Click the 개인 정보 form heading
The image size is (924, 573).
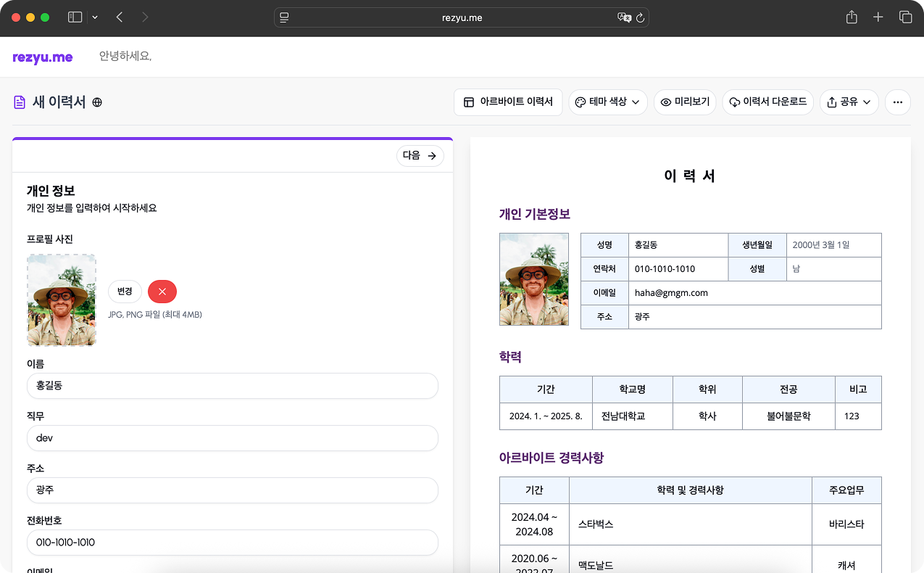click(51, 191)
